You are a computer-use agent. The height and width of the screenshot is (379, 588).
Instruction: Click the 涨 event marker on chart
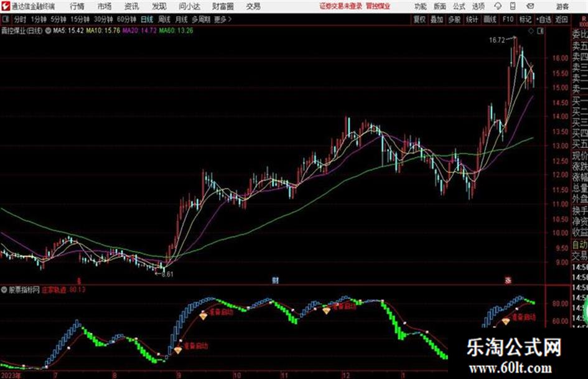pos(508,280)
